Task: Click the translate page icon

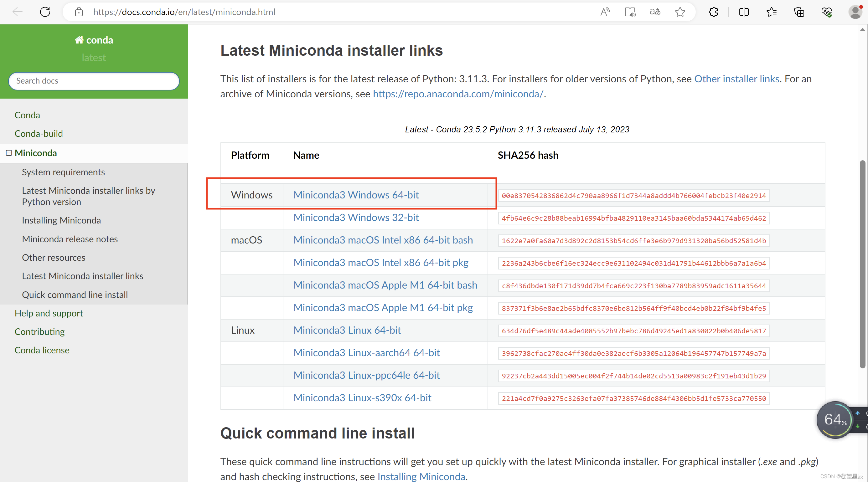Action: (655, 12)
